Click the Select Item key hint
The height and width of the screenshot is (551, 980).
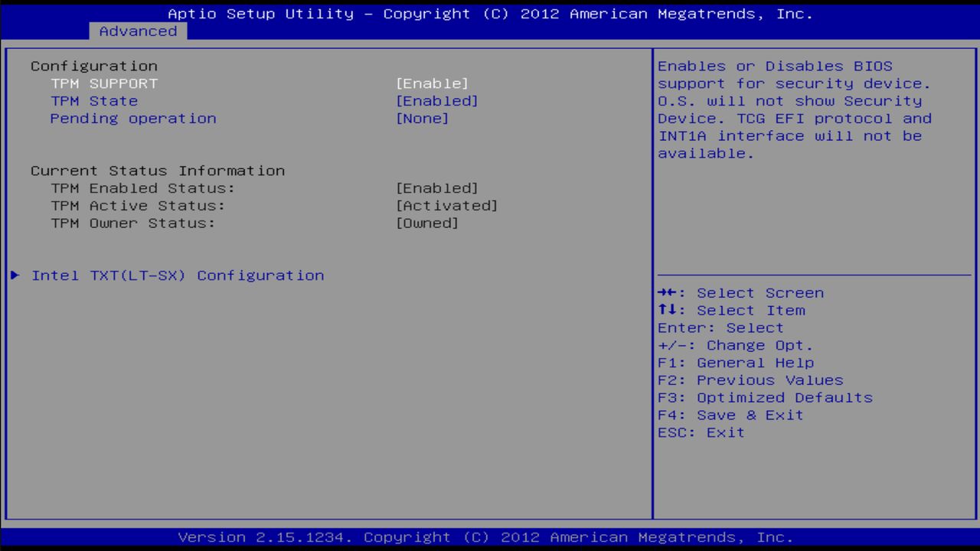[731, 311]
